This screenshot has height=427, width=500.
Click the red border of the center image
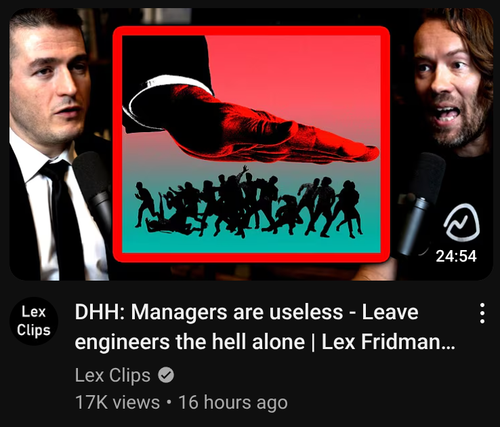point(251,30)
